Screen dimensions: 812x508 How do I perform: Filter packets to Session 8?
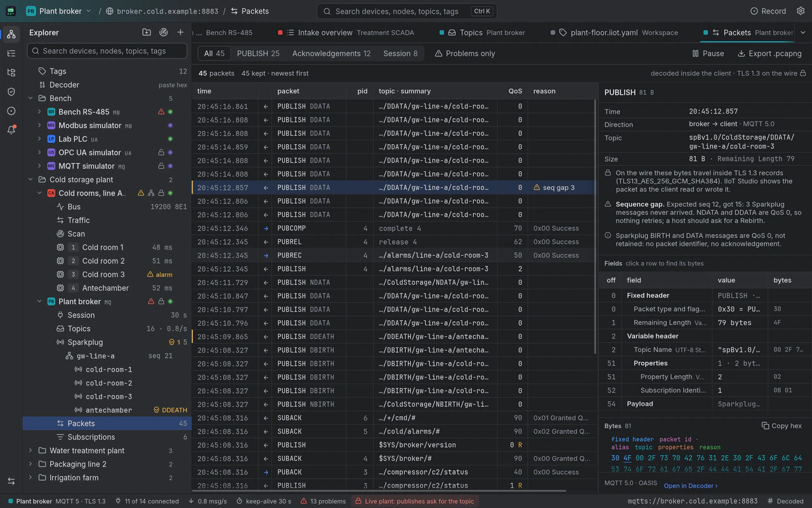coord(400,53)
